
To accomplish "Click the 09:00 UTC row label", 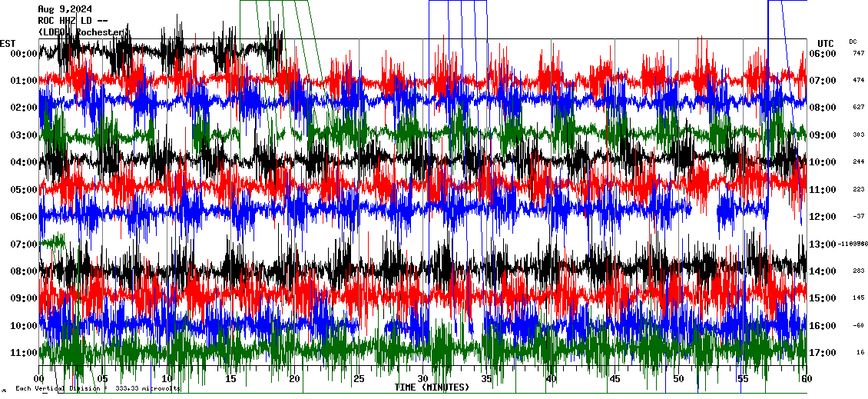I will tap(822, 135).
